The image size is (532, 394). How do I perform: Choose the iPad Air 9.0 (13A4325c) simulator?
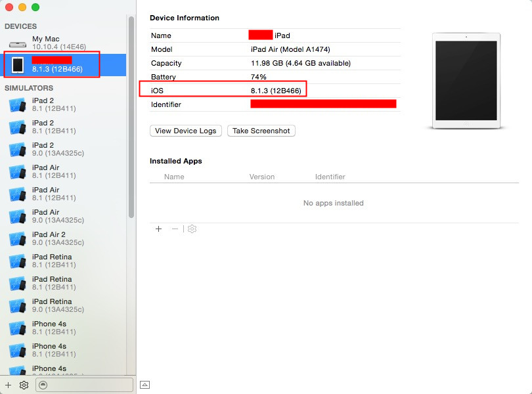click(x=63, y=216)
